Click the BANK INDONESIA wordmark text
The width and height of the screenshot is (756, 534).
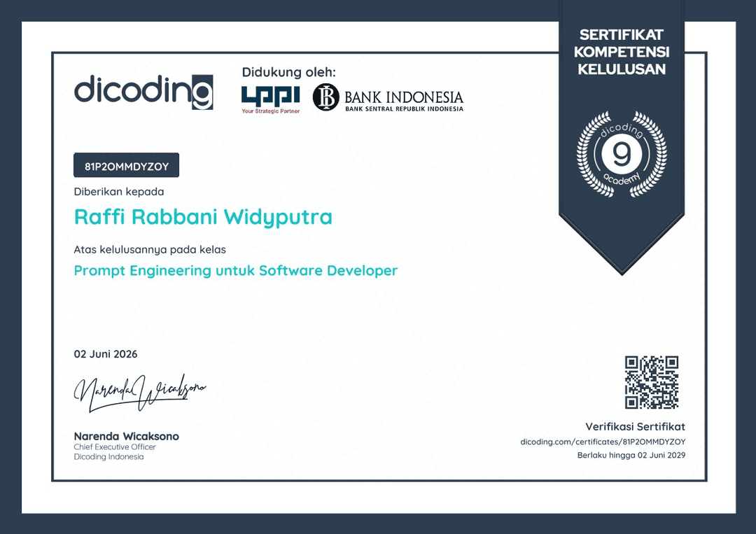(x=404, y=97)
